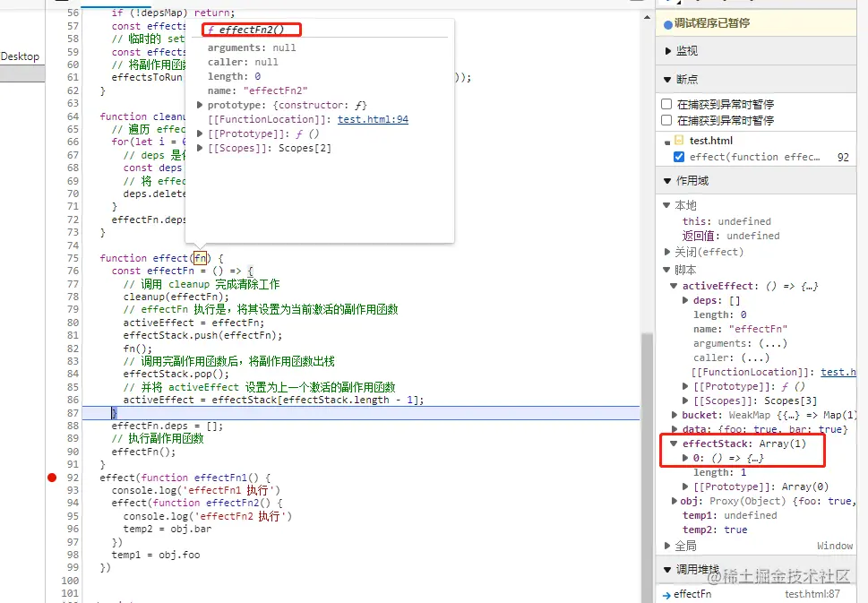Image resolution: width=868 pixels, height=603 pixels.
Task: Expand the data: {foo: true, bar: true} entry
Action: coord(675,429)
